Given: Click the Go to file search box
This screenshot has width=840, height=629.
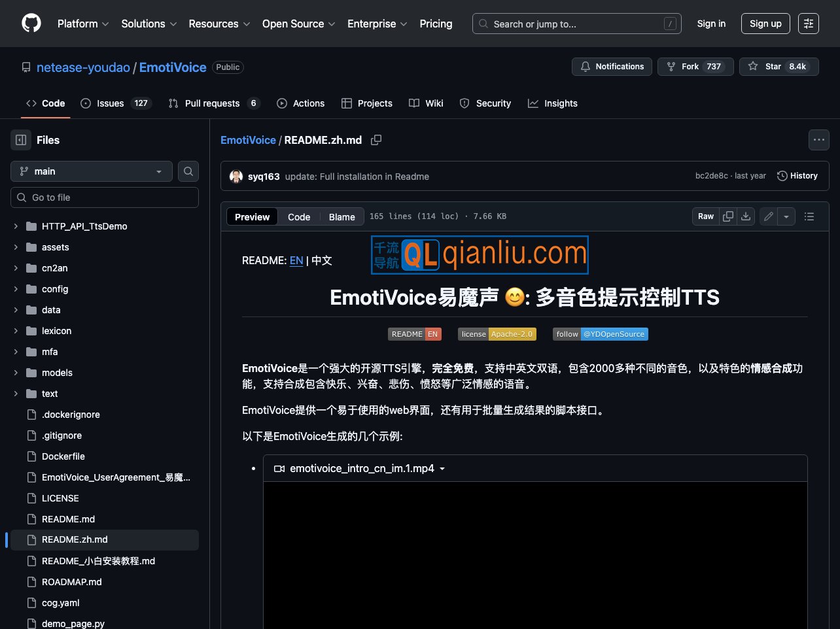Looking at the screenshot, I should tap(105, 197).
